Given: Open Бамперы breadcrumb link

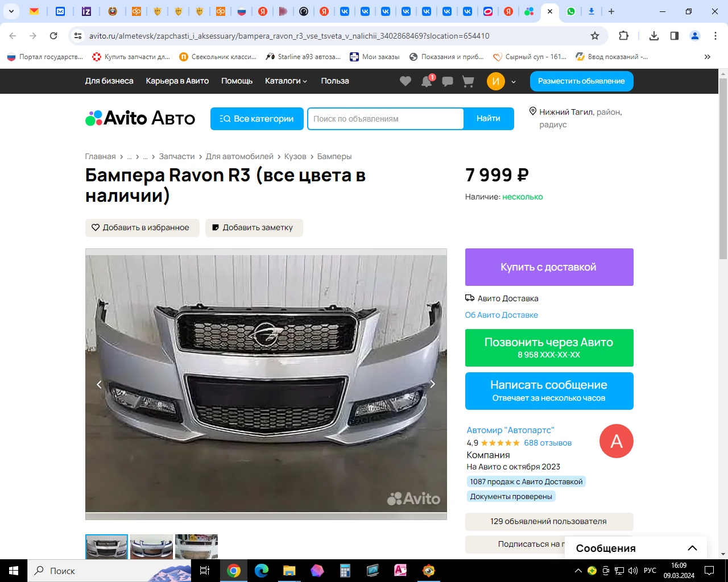Looking at the screenshot, I should [334, 156].
